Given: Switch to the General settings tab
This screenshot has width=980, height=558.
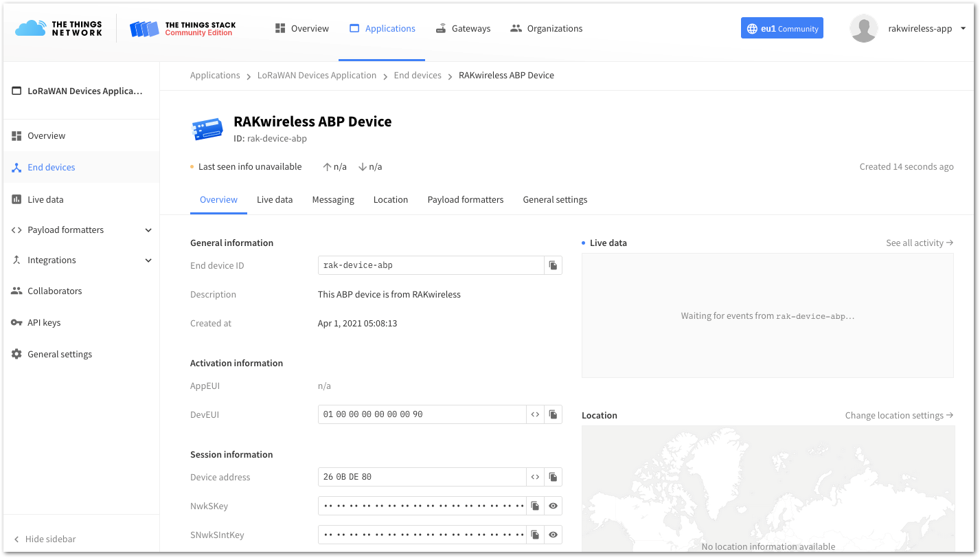Looking at the screenshot, I should click(555, 199).
